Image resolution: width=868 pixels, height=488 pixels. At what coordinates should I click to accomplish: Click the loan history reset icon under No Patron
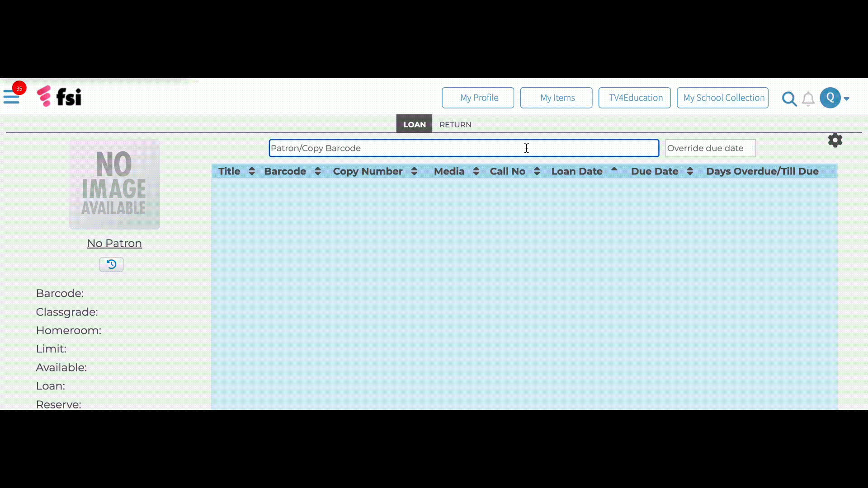pyautogui.click(x=111, y=264)
